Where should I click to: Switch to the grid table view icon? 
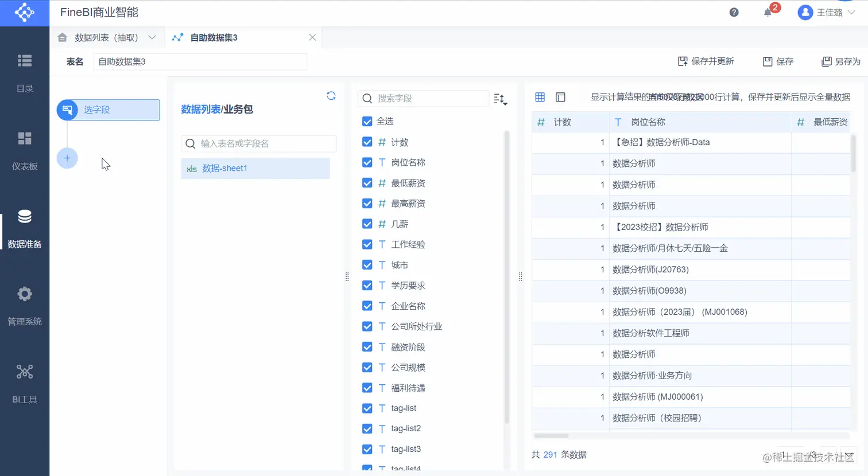[x=540, y=97]
